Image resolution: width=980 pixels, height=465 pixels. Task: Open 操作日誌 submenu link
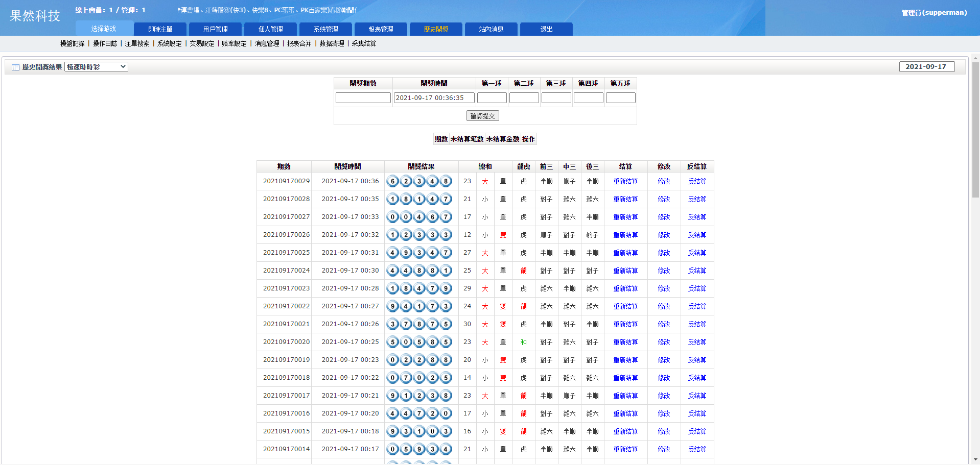(x=105, y=44)
